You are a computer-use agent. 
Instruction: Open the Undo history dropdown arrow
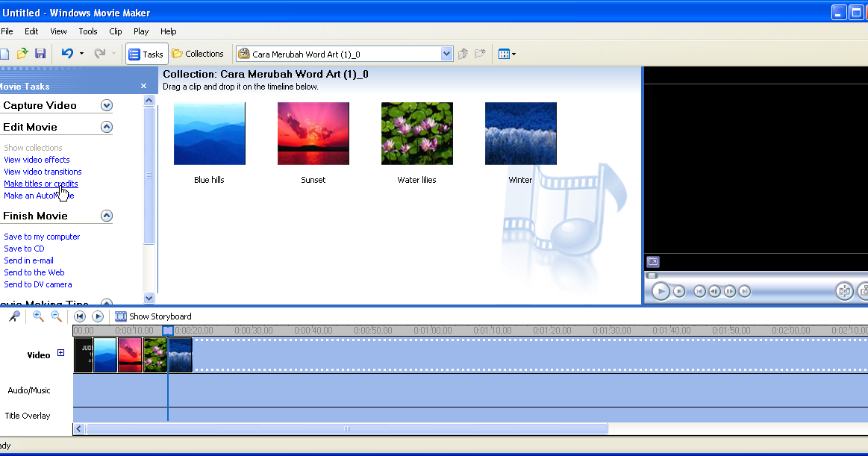pyautogui.click(x=81, y=54)
